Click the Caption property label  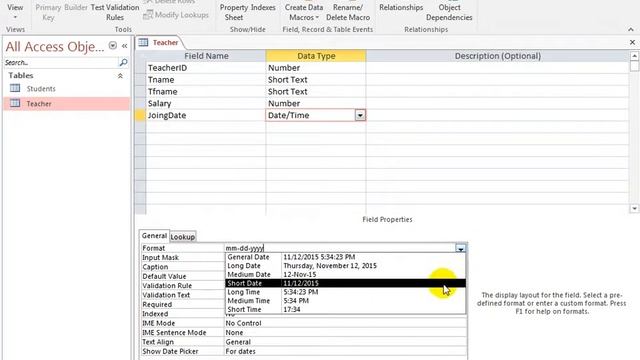pos(155,267)
